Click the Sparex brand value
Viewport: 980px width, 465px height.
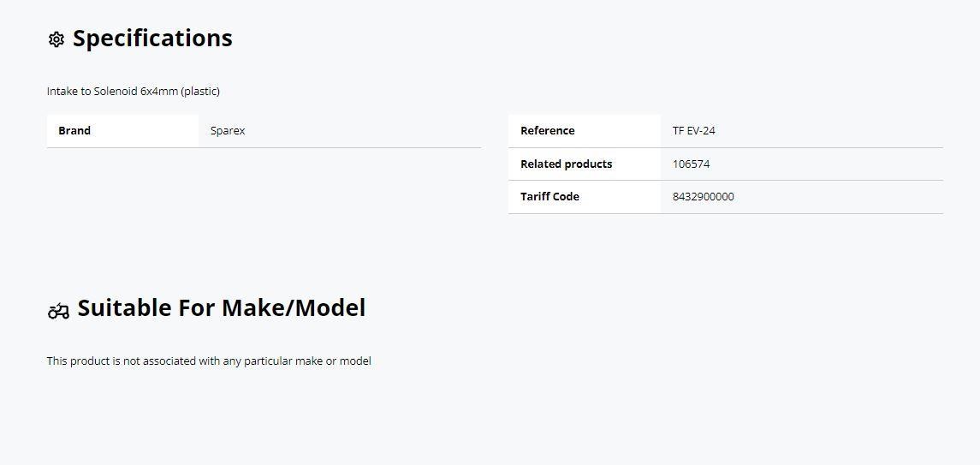click(228, 131)
